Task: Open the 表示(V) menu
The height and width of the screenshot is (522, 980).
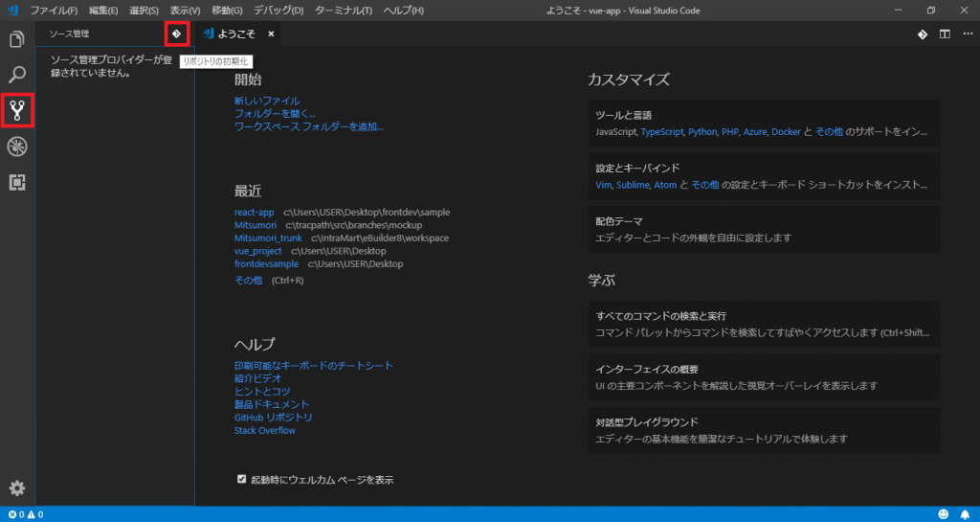Action: (x=185, y=11)
